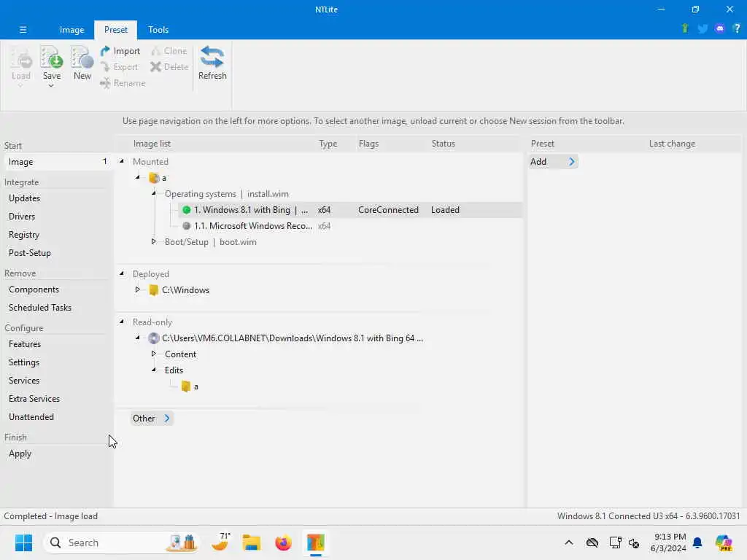
Task: Click the gray dot of Microsoft Windows Recovery
Action: pyautogui.click(x=186, y=226)
